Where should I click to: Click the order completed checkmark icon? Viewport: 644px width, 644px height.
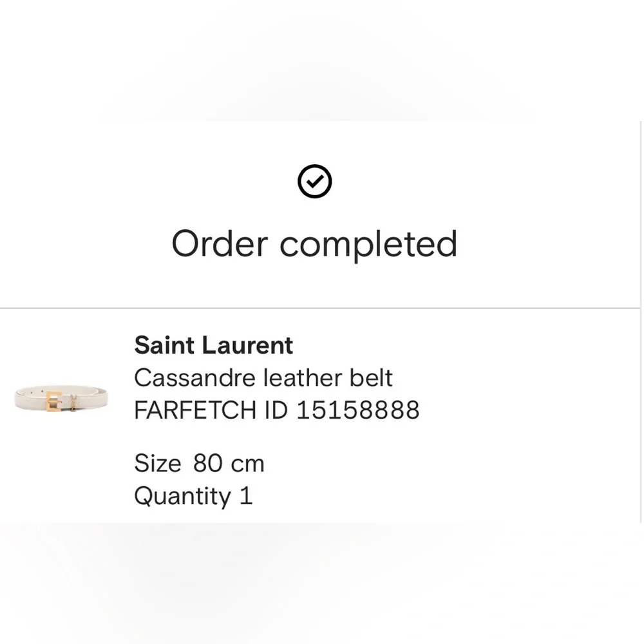click(315, 182)
